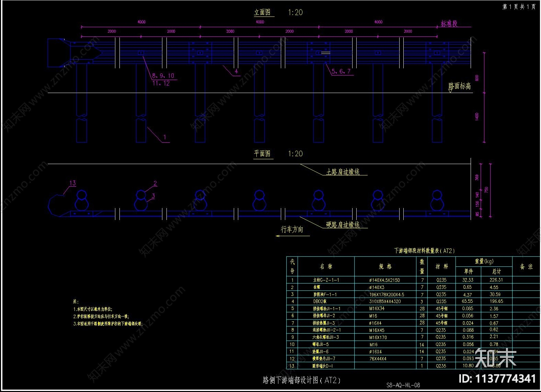The image size is (541, 392).
Task: Select the total weight value 226.31
Action: pyautogui.click(x=496, y=280)
